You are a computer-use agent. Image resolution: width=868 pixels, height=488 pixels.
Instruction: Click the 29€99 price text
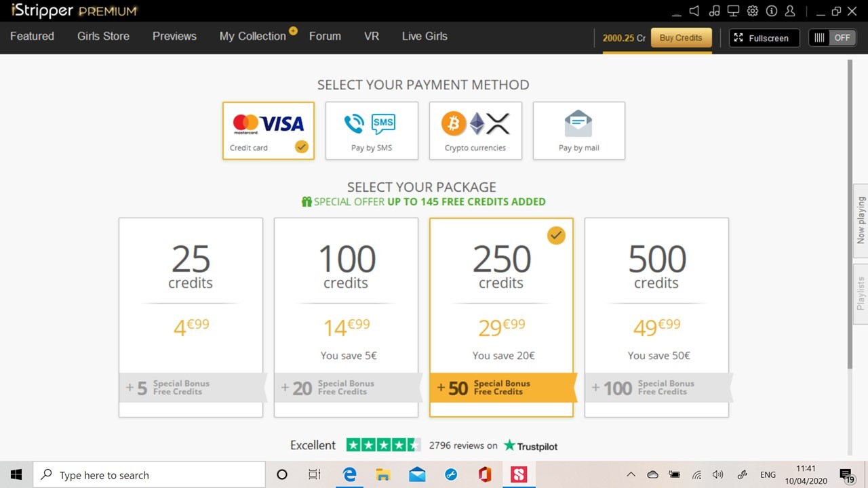501,327
